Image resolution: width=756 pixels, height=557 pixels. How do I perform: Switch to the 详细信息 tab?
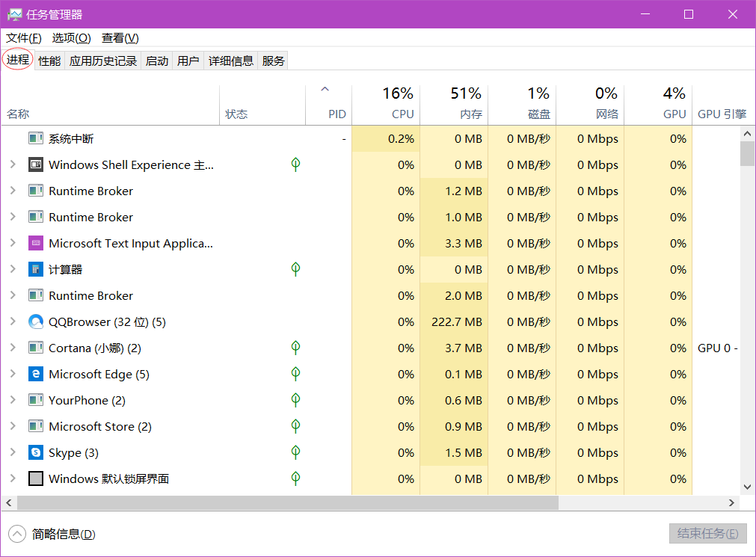230,61
